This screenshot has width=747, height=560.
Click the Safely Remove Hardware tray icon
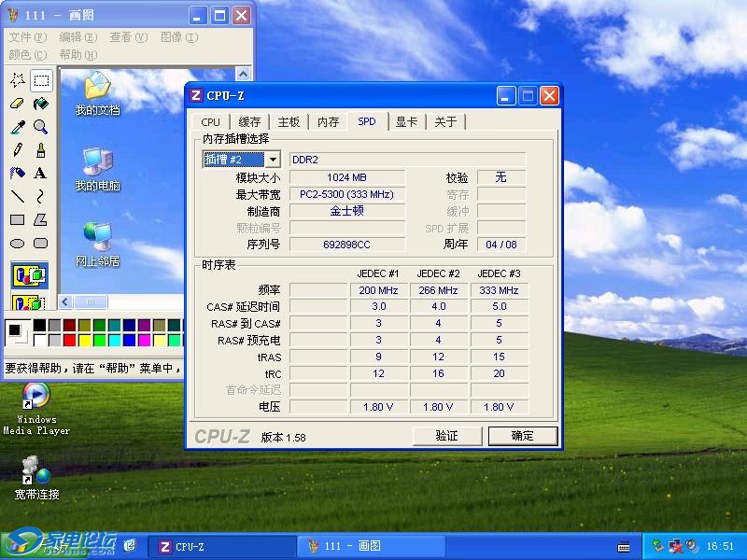658,546
